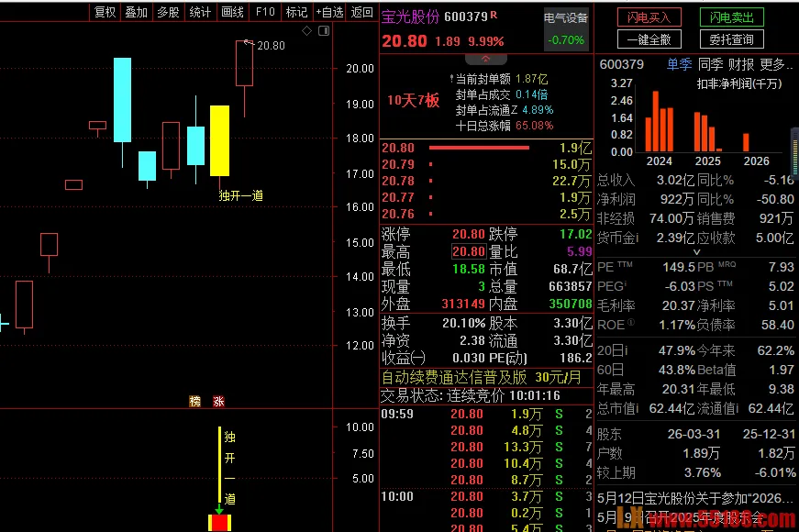
Task: Add stock with +自选
Action: (x=329, y=12)
